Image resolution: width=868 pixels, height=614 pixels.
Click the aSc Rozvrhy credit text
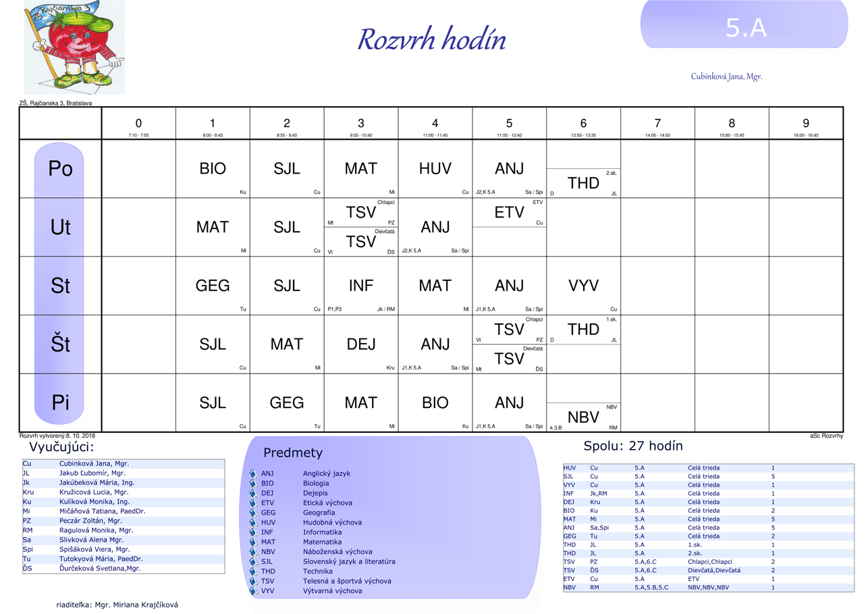click(826, 436)
